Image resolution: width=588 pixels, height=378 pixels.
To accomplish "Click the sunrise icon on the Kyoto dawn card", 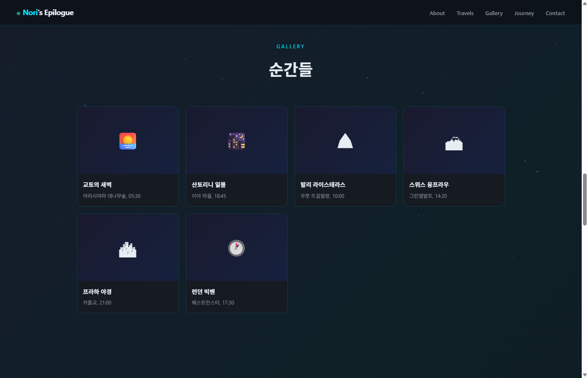I will 128,141.
